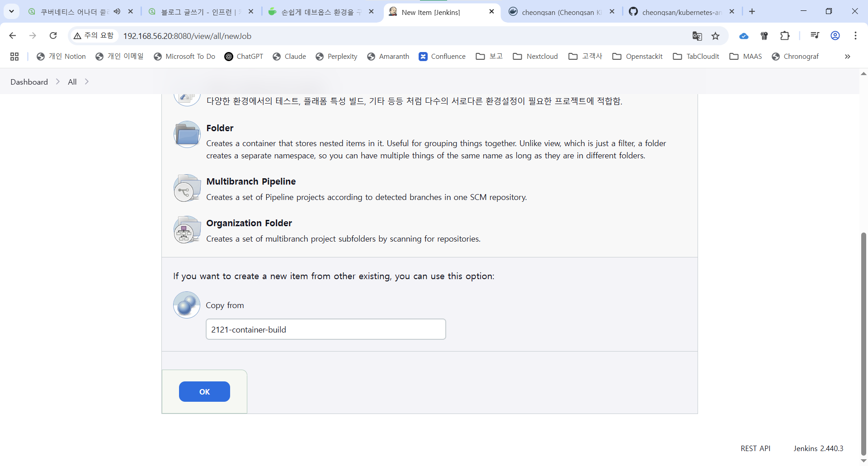The image size is (868, 466).
Task: Click the Copy from spheres icon
Action: [187, 305]
